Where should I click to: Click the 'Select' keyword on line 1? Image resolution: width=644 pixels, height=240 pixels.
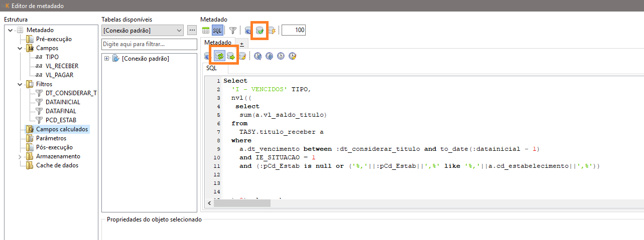click(235, 81)
